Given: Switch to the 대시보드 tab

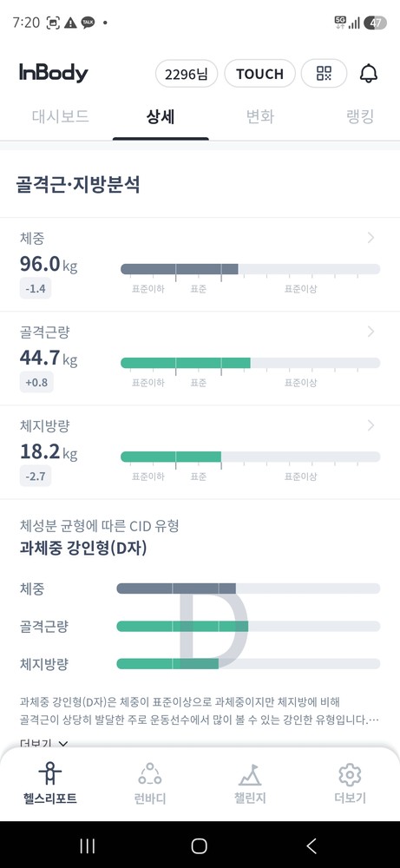Looking at the screenshot, I should pyautogui.click(x=61, y=116).
